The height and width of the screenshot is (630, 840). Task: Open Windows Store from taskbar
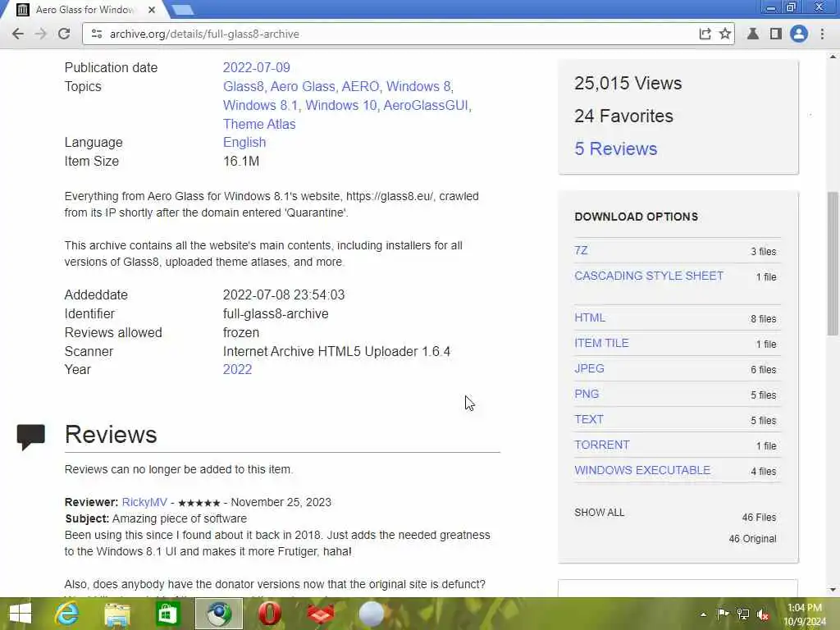pyautogui.click(x=167, y=614)
